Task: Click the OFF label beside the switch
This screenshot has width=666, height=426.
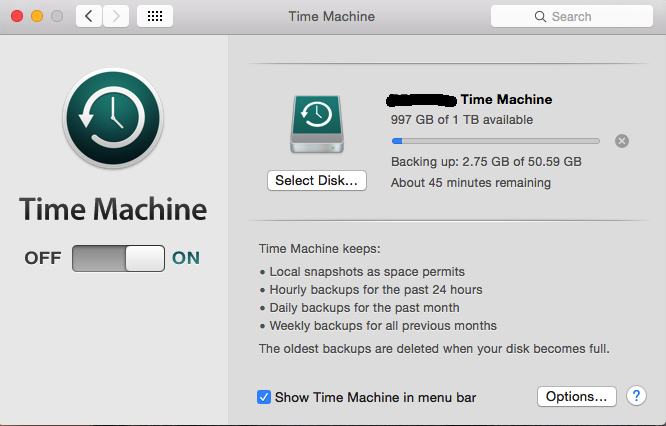Action: click(x=43, y=258)
